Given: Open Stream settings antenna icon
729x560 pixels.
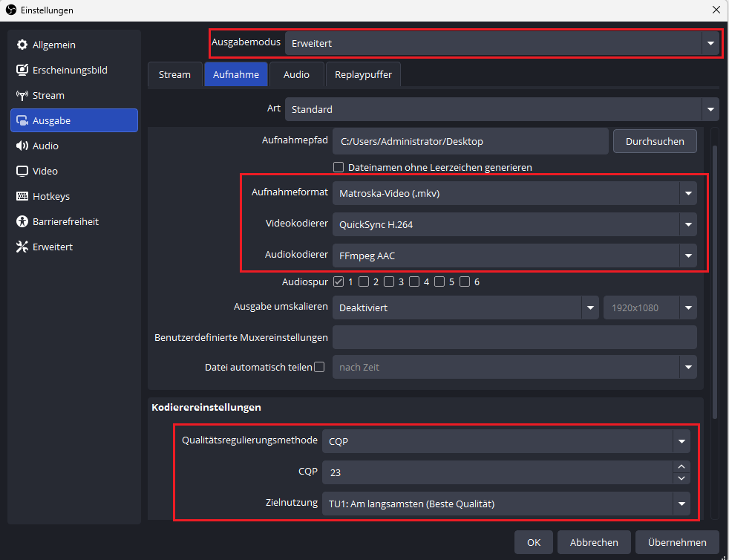Looking at the screenshot, I should pyautogui.click(x=22, y=95).
